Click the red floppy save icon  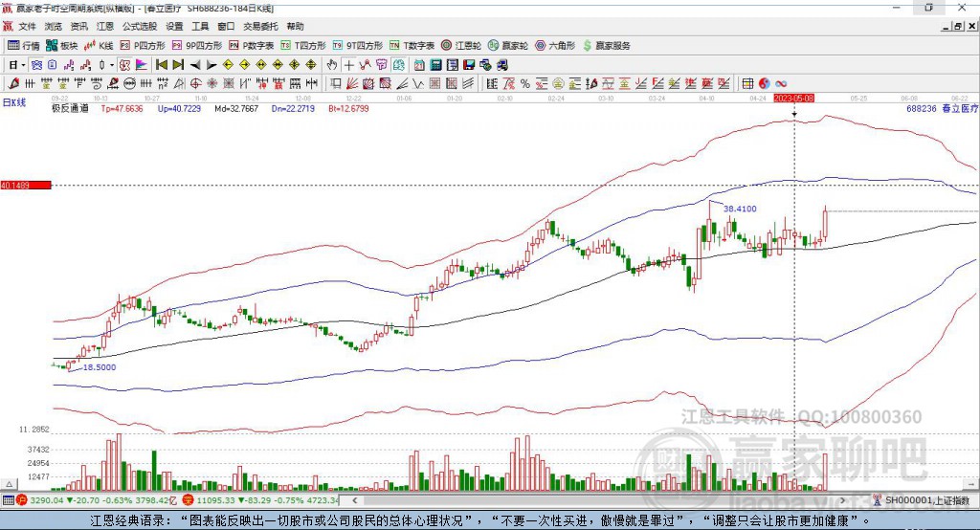469,65
